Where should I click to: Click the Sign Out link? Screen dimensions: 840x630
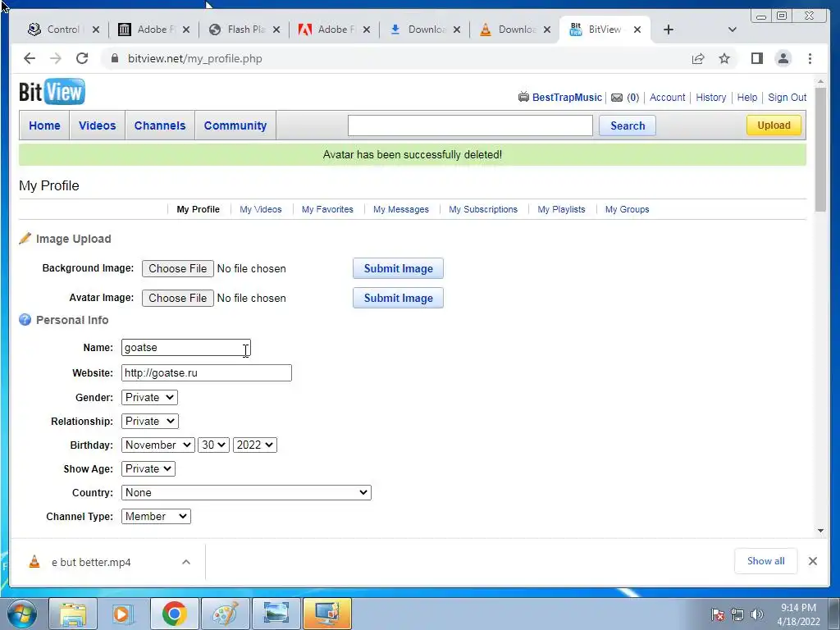tap(787, 98)
